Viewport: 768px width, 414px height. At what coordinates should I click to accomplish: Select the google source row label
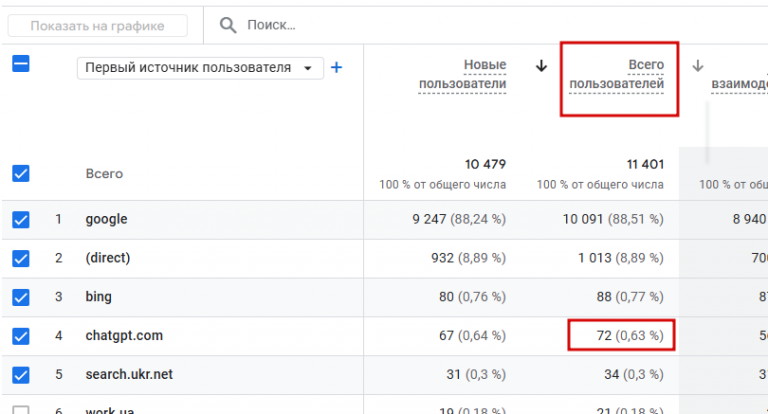(x=106, y=219)
